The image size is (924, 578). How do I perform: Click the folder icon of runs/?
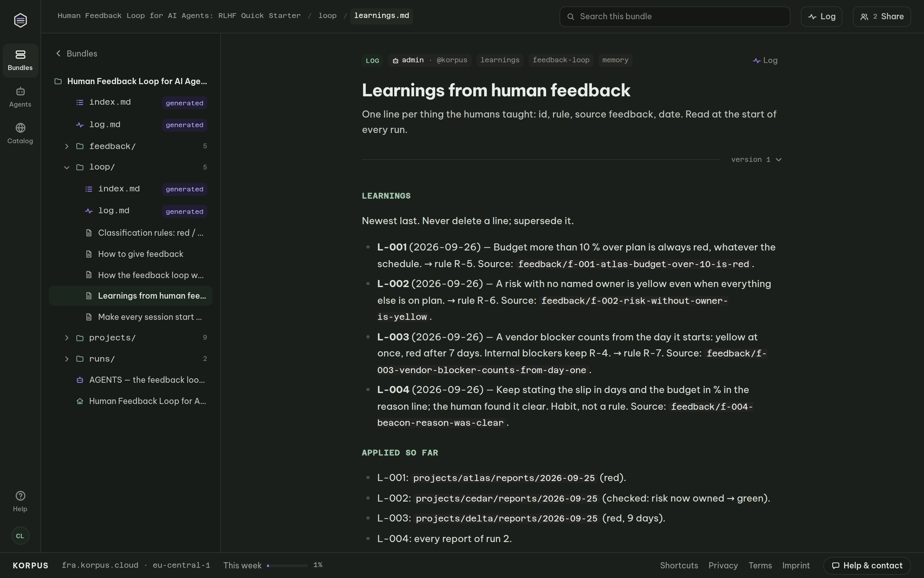[80, 359]
